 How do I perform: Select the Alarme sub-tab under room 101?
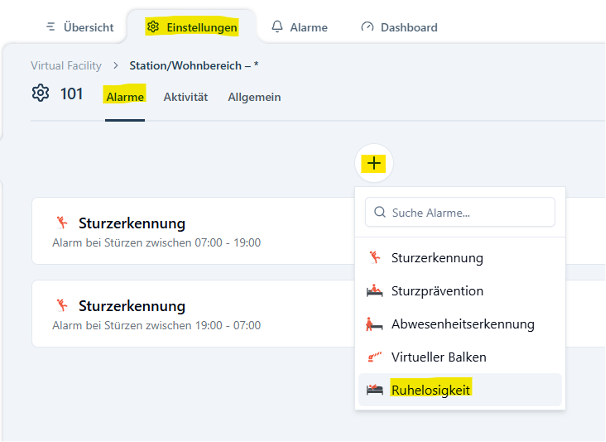pos(125,97)
